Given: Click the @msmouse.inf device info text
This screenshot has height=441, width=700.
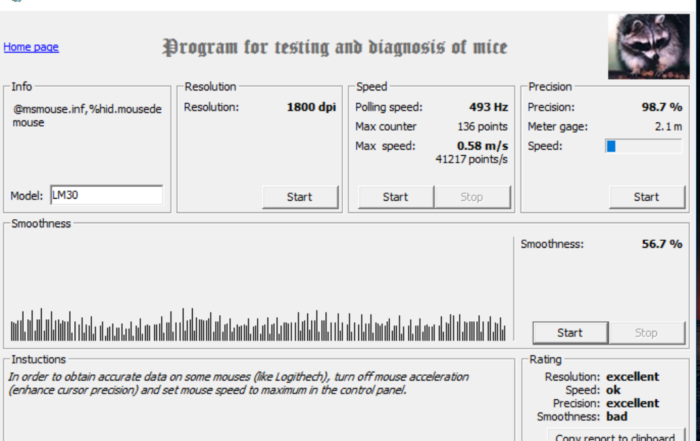Looking at the screenshot, I should point(87,116).
